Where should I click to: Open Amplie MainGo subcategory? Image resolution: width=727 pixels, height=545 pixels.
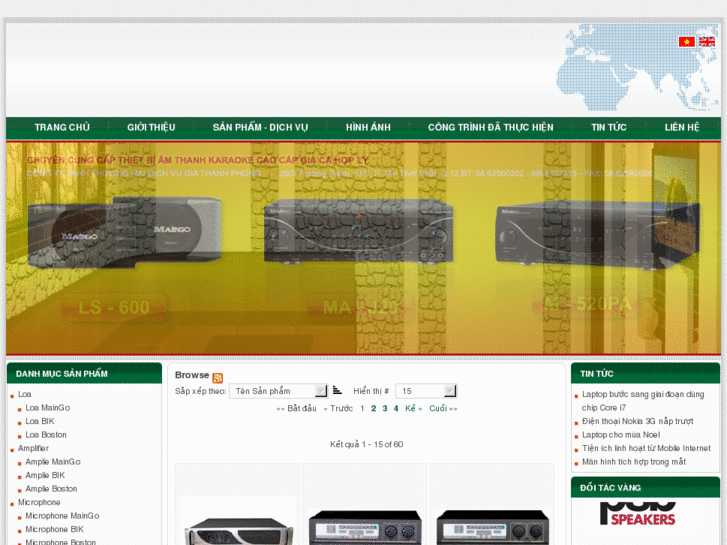[x=53, y=462]
